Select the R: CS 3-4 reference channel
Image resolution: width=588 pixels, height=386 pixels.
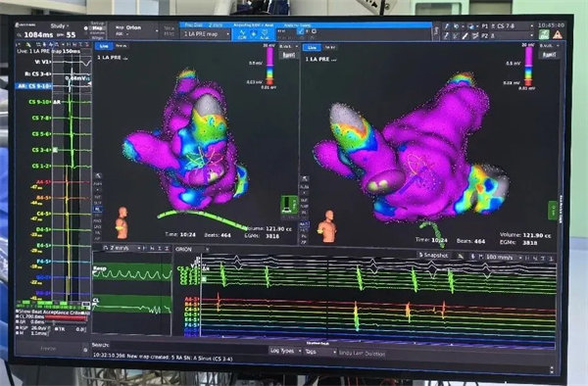coord(37,74)
